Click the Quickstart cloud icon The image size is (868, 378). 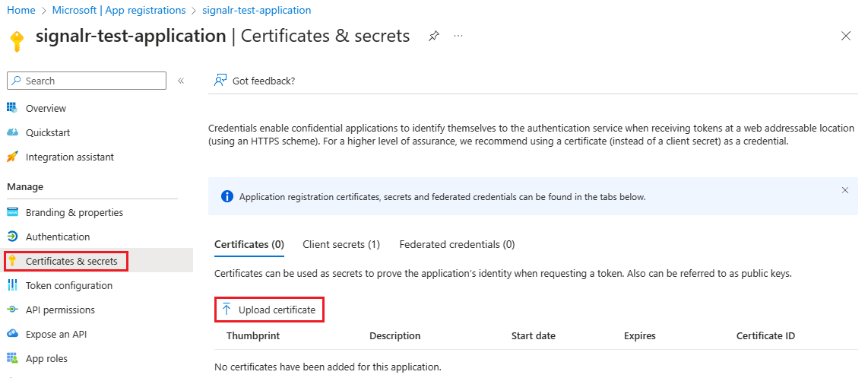click(12, 132)
